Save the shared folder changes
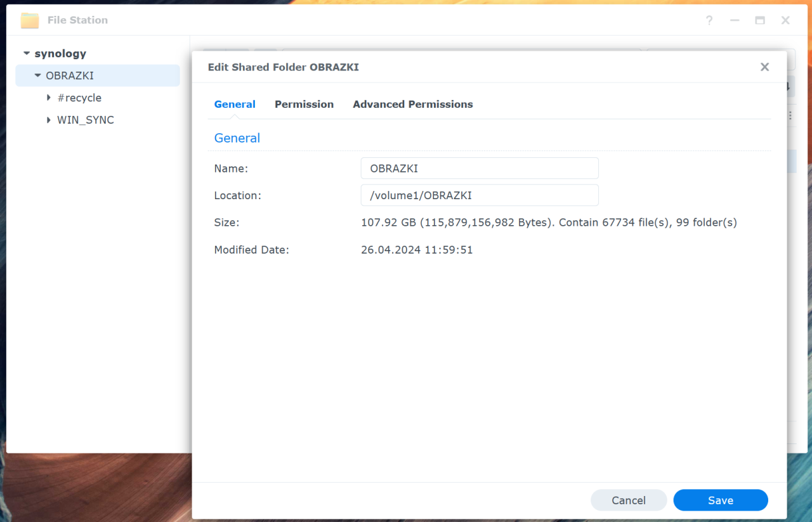The image size is (812, 522). pos(720,500)
